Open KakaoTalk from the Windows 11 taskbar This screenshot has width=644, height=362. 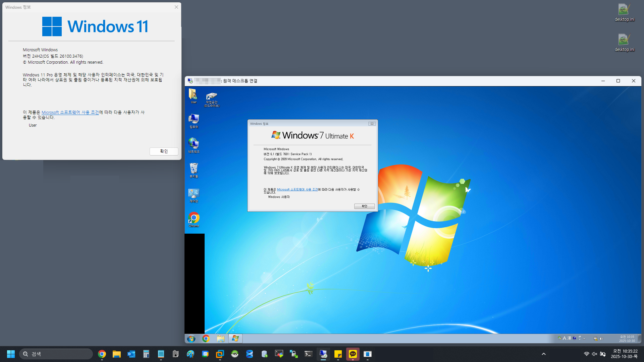[353, 354]
